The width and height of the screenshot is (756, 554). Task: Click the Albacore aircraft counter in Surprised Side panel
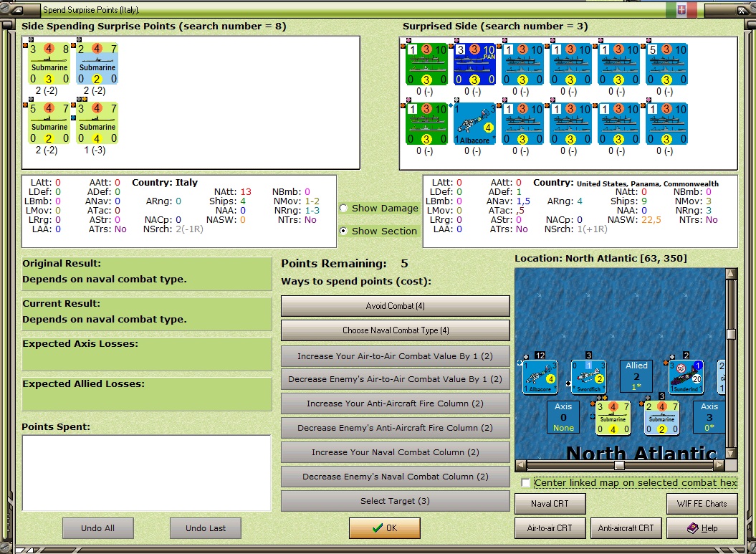click(476, 123)
